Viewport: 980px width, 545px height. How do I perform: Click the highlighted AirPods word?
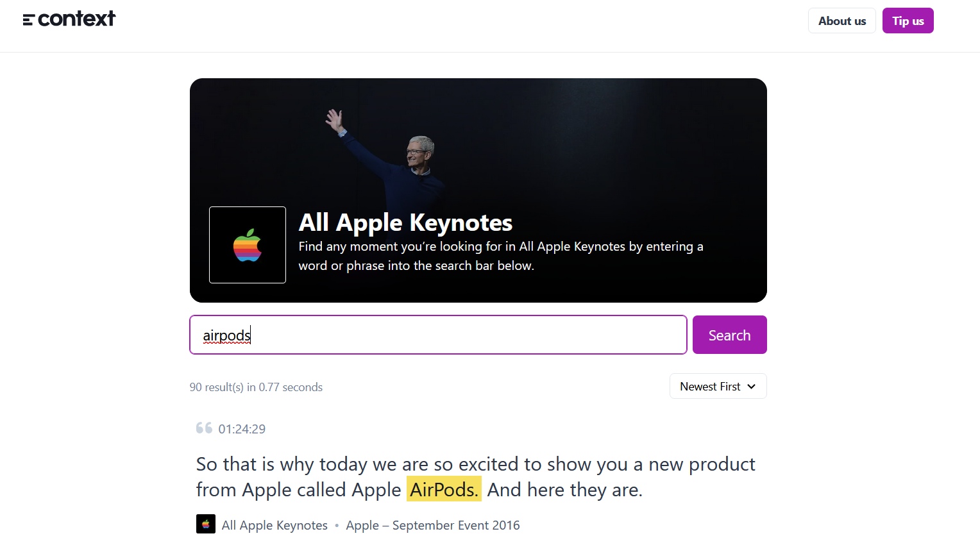pos(444,490)
